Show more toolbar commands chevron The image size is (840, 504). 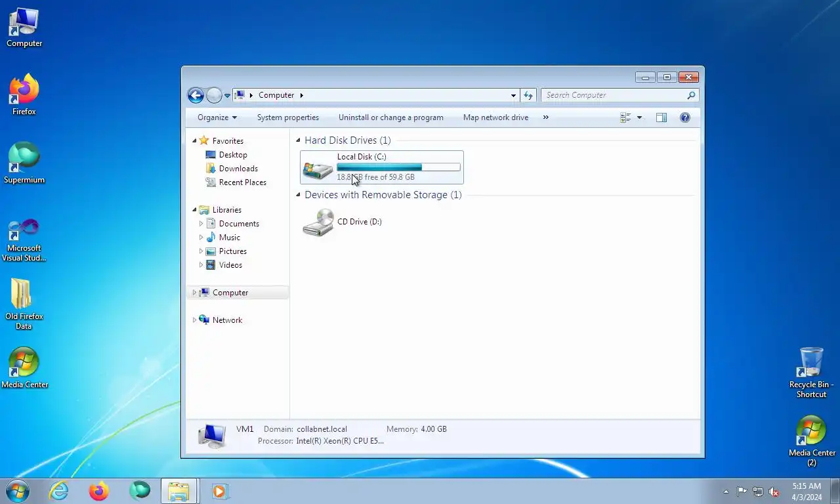[545, 117]
